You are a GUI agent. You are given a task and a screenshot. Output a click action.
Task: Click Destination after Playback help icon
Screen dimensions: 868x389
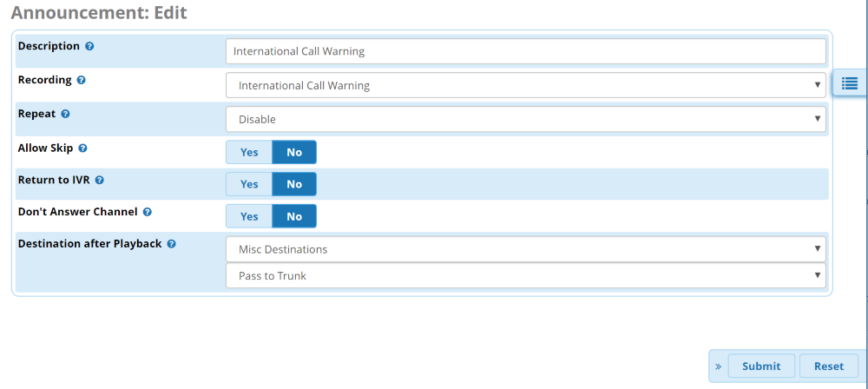(x=171, y=244)
